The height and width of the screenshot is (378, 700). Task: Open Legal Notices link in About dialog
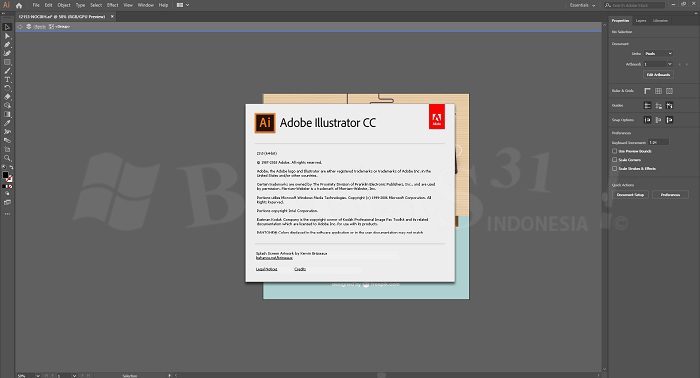pos(267,269)
